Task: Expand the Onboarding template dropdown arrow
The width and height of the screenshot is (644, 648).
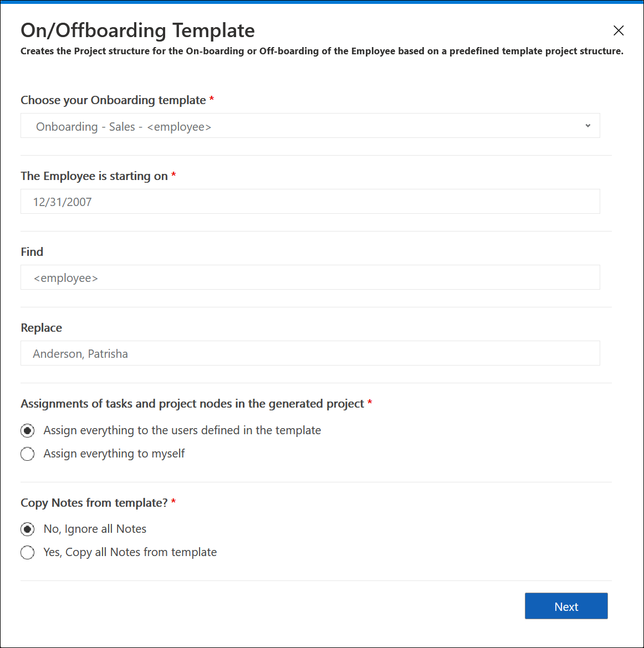Action: tap(588, 126)
